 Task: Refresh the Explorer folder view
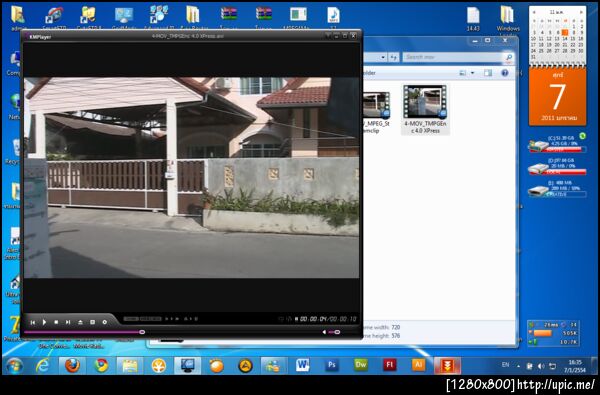click(x=393, y=57)
